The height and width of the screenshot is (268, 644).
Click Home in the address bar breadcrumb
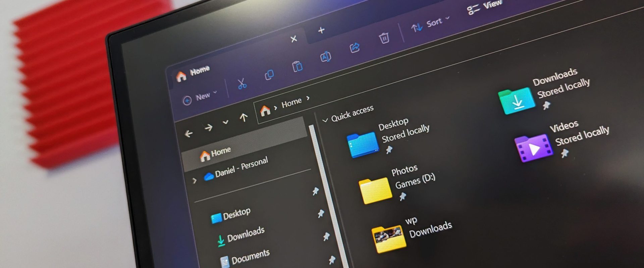point(291,103)
